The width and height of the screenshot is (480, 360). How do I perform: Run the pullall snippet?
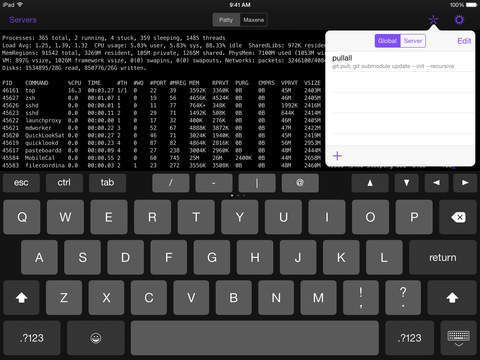[x=400, y=62]
